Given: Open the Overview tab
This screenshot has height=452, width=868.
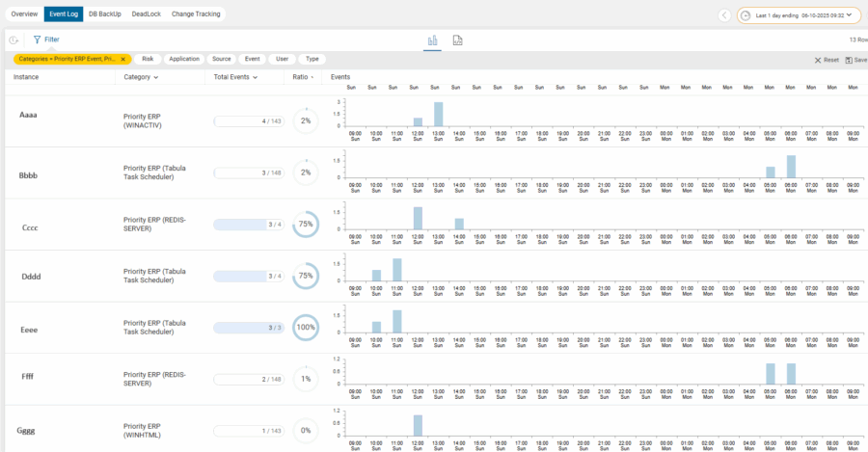Looking at the screenshot, I should point(25,14).
